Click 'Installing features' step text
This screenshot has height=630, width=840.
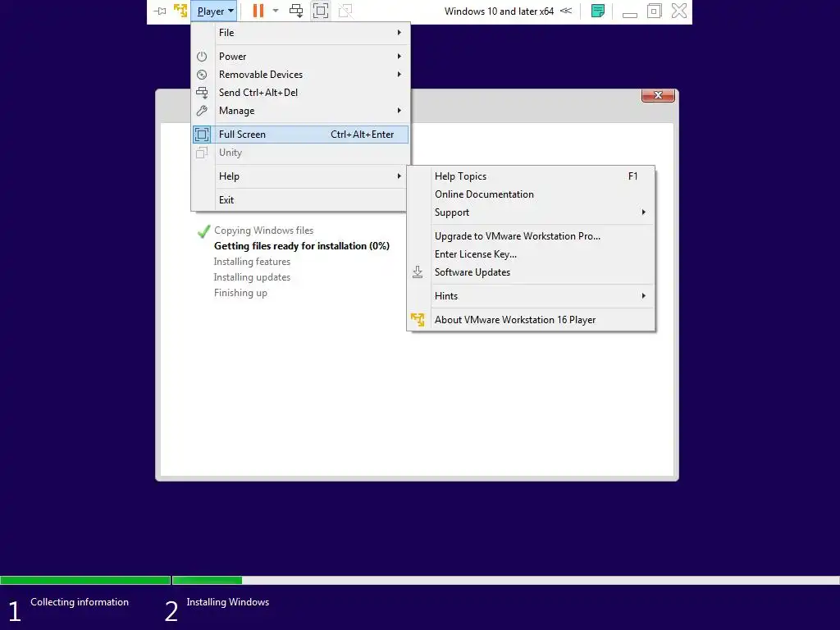tap(252, 262)
